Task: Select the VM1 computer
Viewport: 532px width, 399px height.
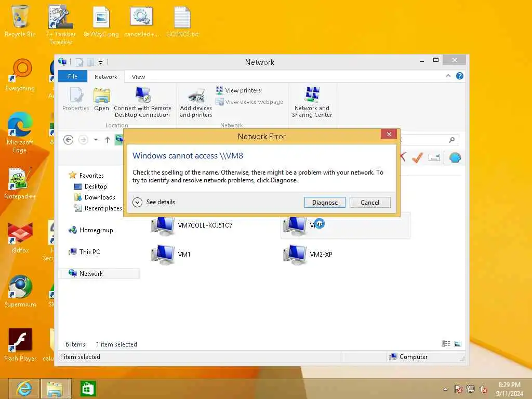Action: coord(171,254)
